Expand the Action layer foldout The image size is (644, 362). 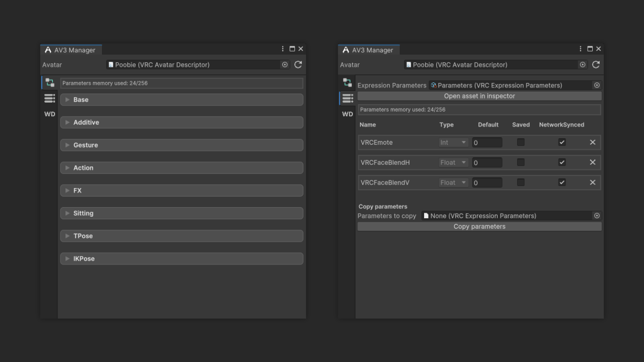[x=182, y=168]
